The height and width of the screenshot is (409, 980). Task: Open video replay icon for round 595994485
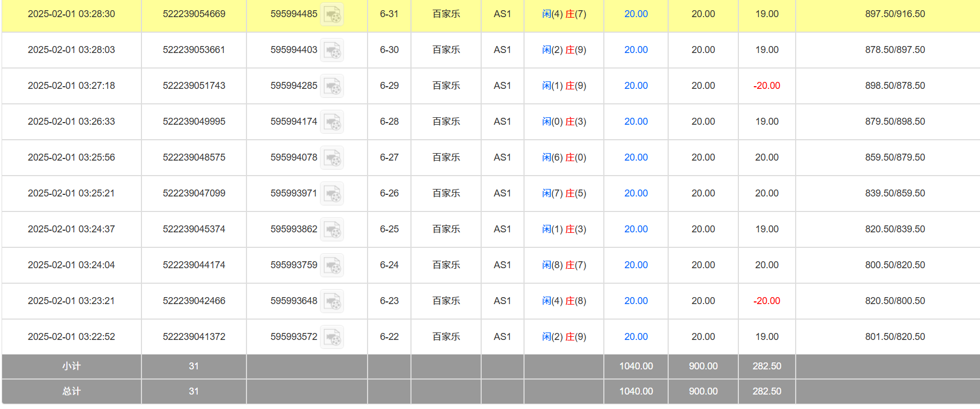point(332,14)
